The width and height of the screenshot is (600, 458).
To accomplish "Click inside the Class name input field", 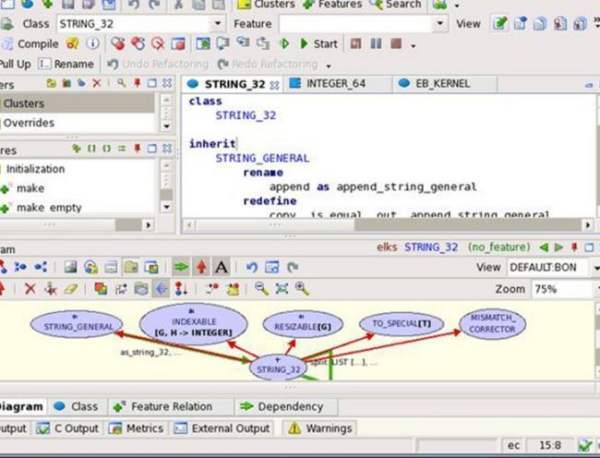I will tap(133, 24).
